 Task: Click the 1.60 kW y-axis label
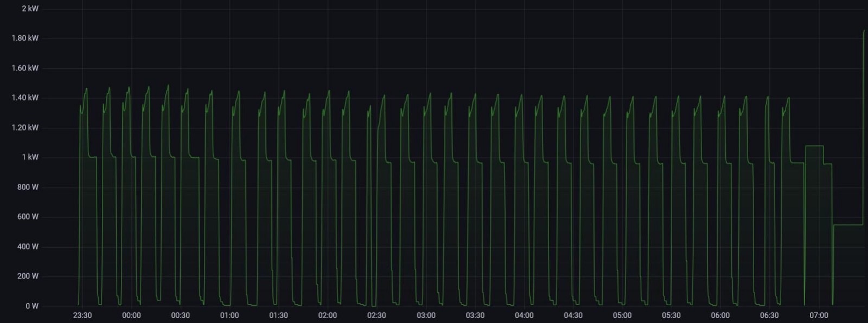[x=25, y=68]
